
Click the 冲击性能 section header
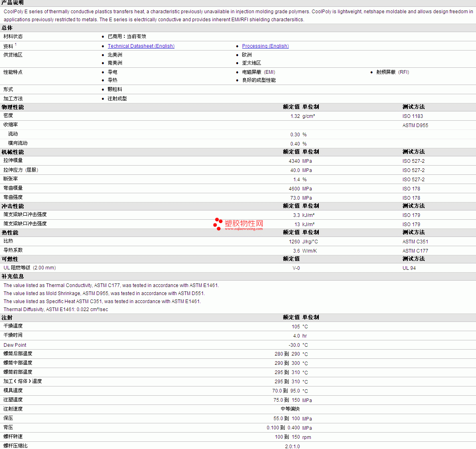pyautogui.click(x=12, y=206)
